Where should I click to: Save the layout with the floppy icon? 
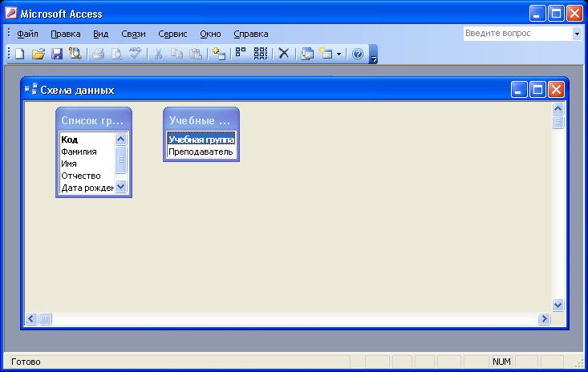coord(57,54)
